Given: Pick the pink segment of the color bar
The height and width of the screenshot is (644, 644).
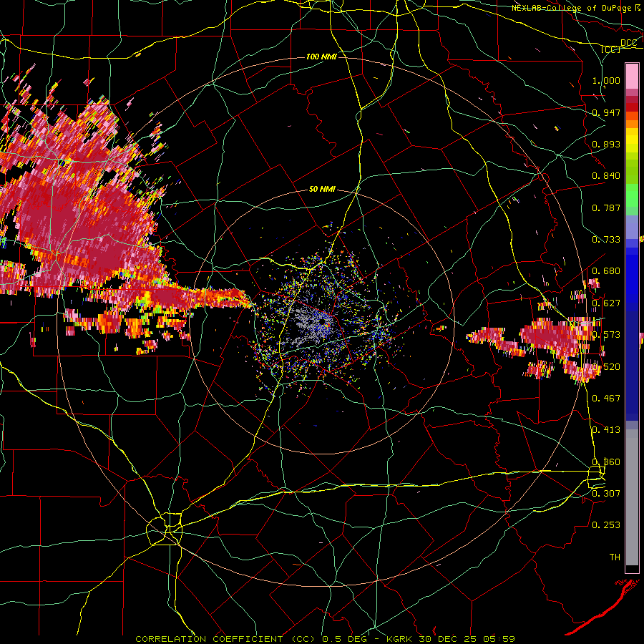Looking at the screenshot, I should [632, 77].
